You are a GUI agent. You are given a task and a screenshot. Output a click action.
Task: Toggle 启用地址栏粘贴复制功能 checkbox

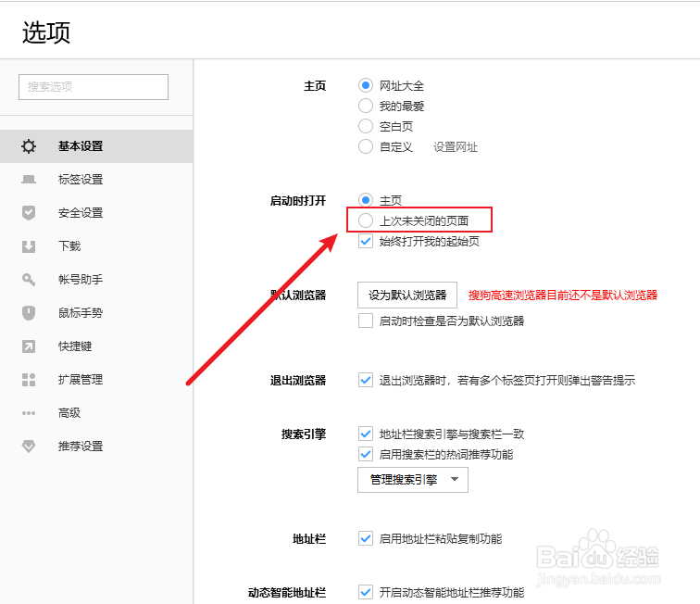click(366, 539)
